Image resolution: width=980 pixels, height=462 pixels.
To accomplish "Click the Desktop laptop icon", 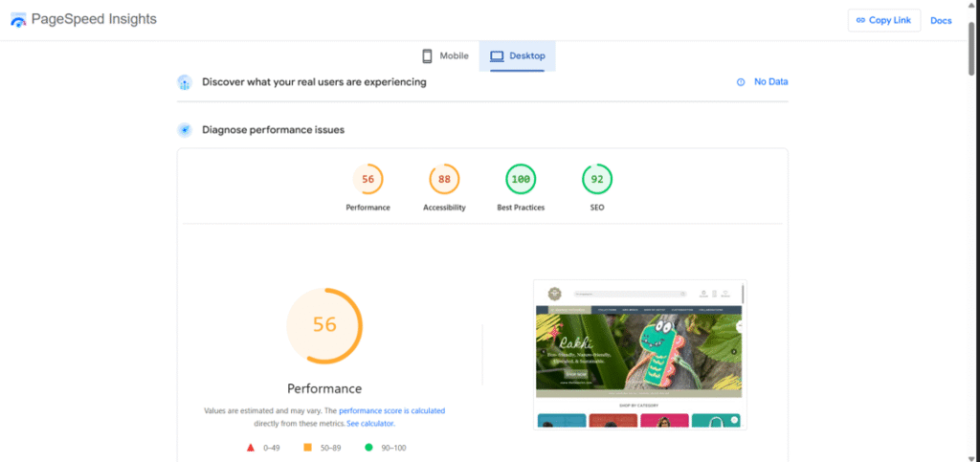I will (x=497, y=56).
